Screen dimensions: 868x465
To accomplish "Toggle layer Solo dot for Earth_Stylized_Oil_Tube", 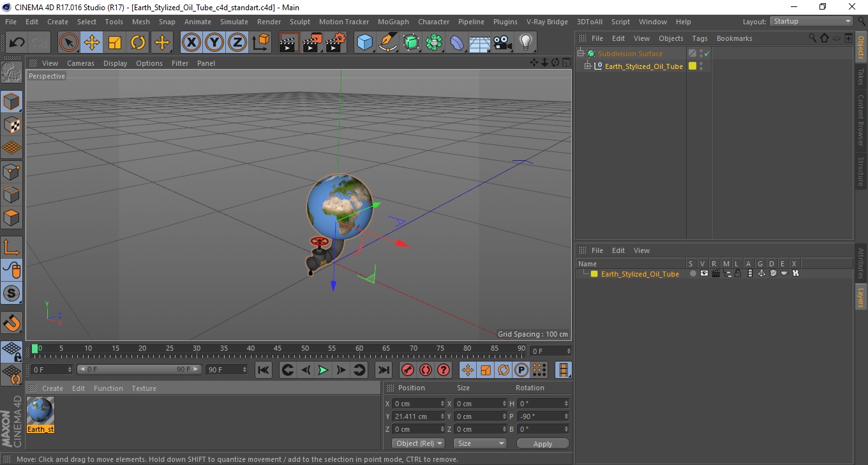I will pos(692,273).
